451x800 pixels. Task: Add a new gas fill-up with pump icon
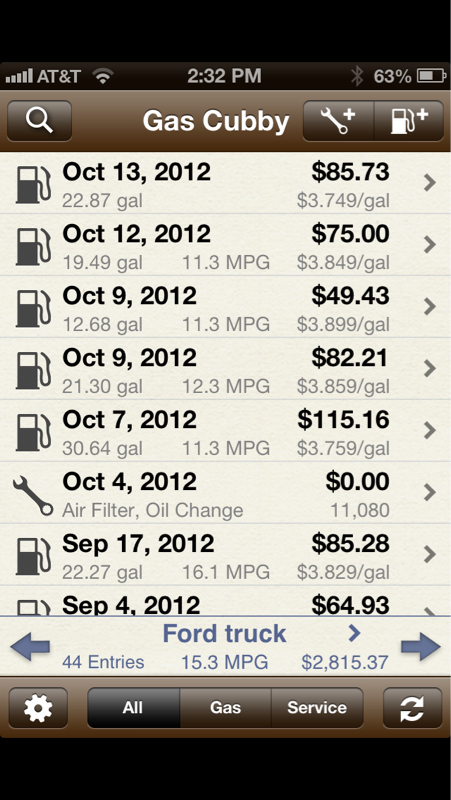(x=409, y=121)
